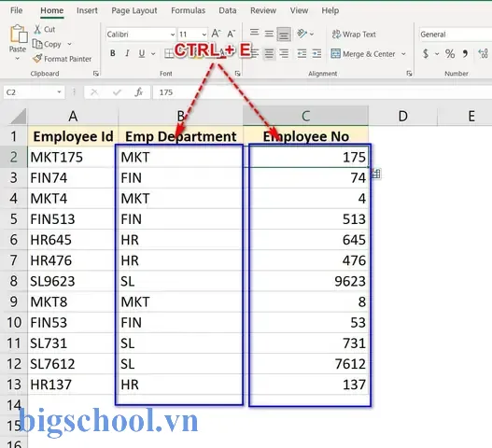This screenshot has width=492, height=448.
Task: Click the Copy icon
Action: coord(37,44)
